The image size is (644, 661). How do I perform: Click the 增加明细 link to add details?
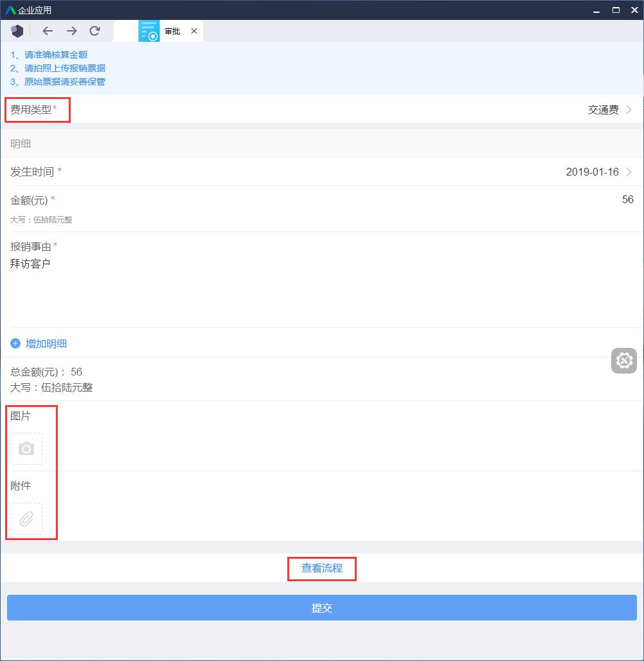point(45,343)
